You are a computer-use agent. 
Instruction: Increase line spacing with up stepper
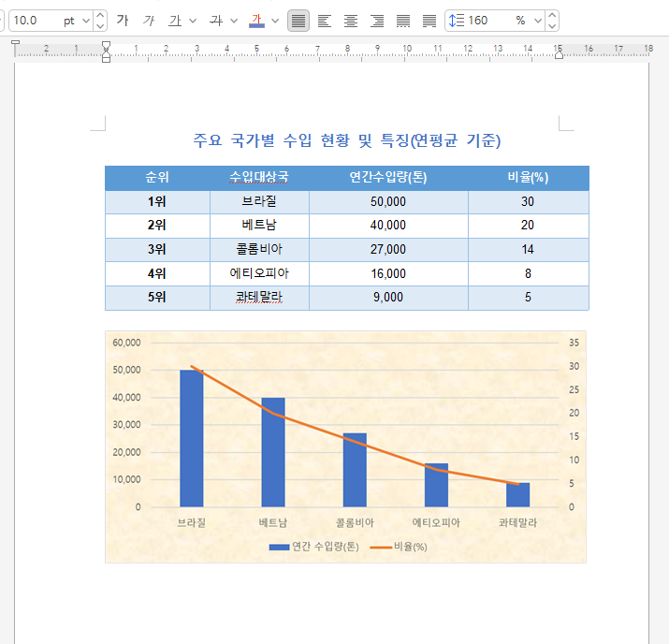(x=552, y=15)
